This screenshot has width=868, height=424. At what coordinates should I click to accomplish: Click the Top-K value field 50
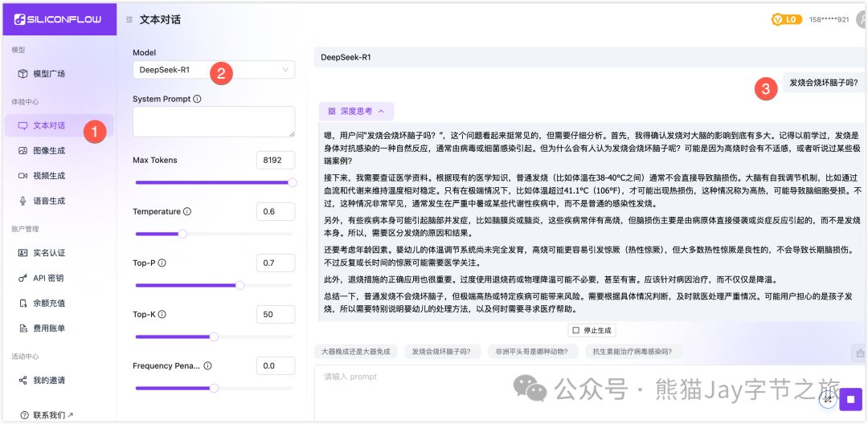pos(276,315)
